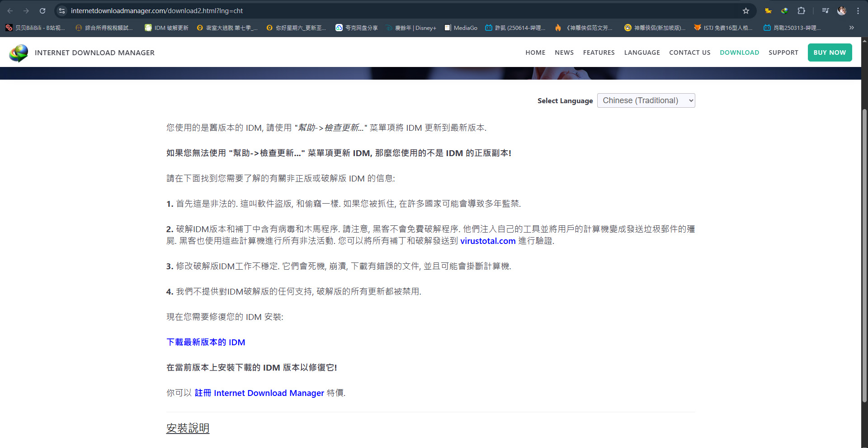The height and width of the screenshot is (448, 868).
Task: Click the 註冊 Internet Download Manager link
Action: tap(259, 393)
